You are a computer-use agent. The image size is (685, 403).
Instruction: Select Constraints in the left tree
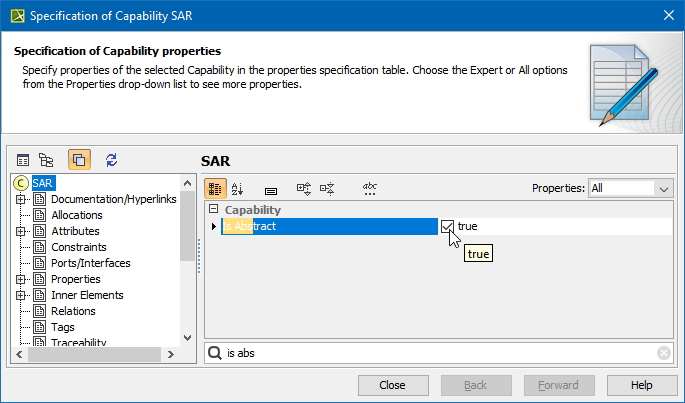[79, 247]
